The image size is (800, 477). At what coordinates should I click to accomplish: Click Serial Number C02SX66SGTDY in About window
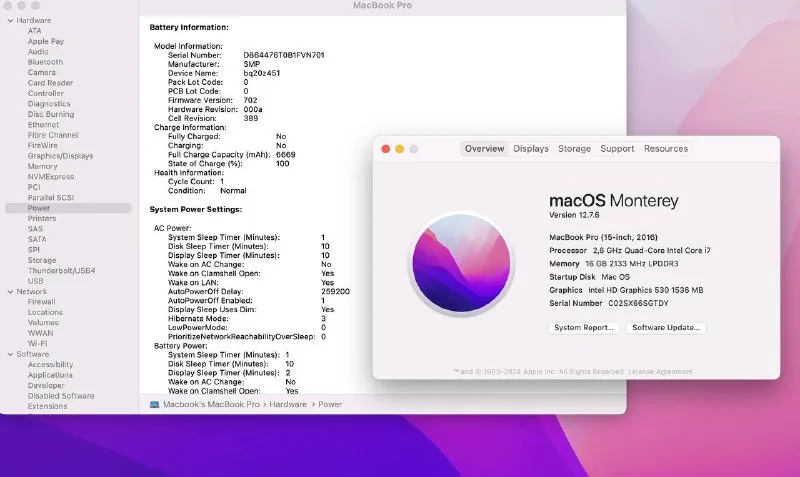click(609, 303)
